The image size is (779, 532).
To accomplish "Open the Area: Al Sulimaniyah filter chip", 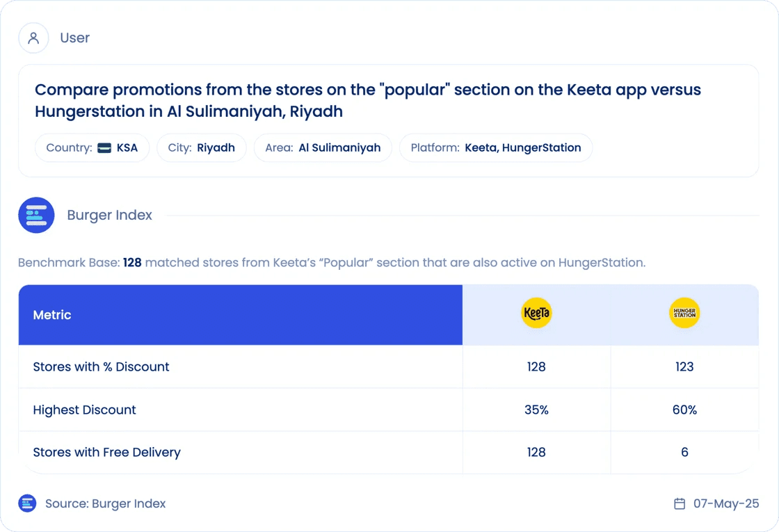I will coord(323,147).
